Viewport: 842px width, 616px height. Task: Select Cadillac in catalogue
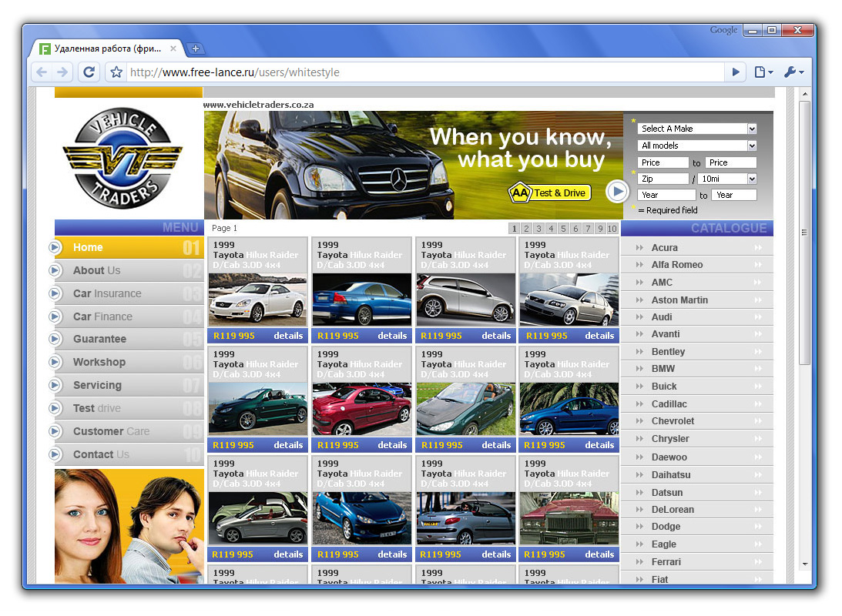[x=669, y=404]
